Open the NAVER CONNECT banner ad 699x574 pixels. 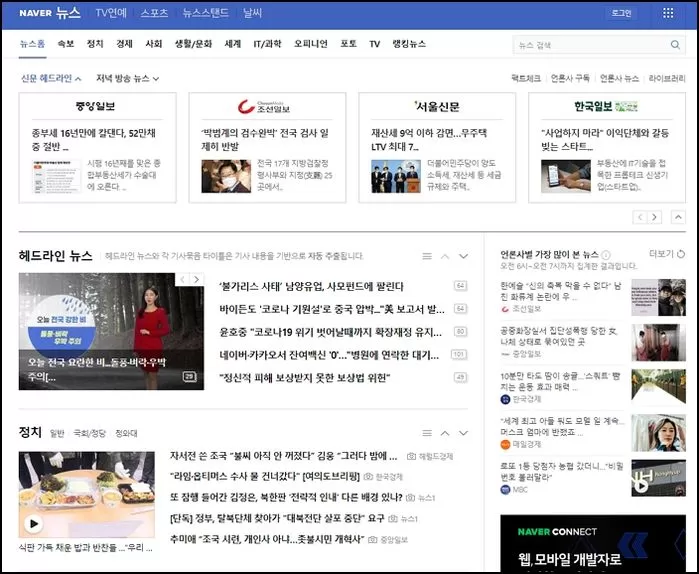click(x=593, y=543)
